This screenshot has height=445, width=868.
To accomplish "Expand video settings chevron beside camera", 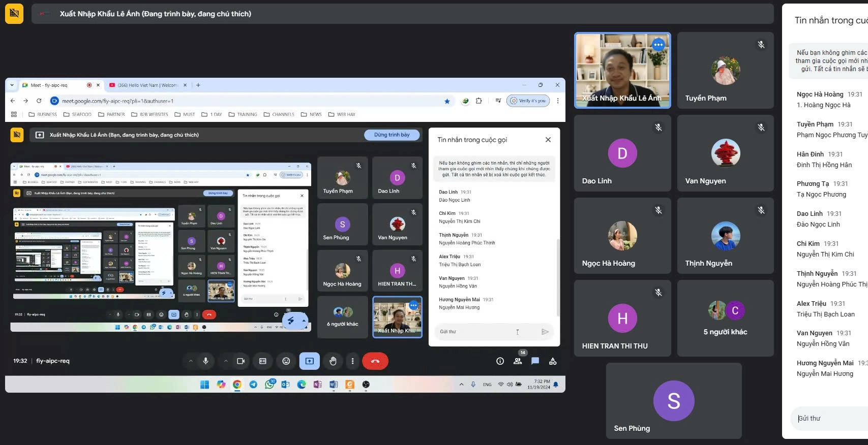I will click(226, 361).
